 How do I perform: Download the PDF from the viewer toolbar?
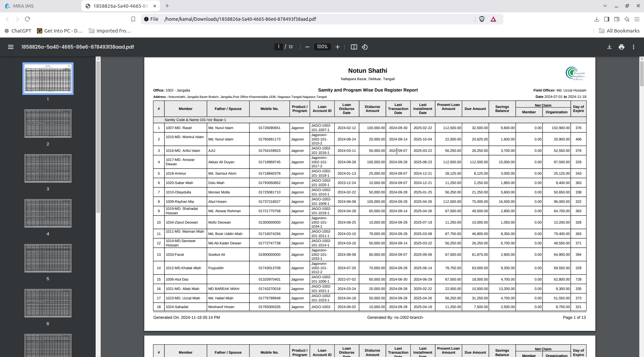click(x=609, y=47)
